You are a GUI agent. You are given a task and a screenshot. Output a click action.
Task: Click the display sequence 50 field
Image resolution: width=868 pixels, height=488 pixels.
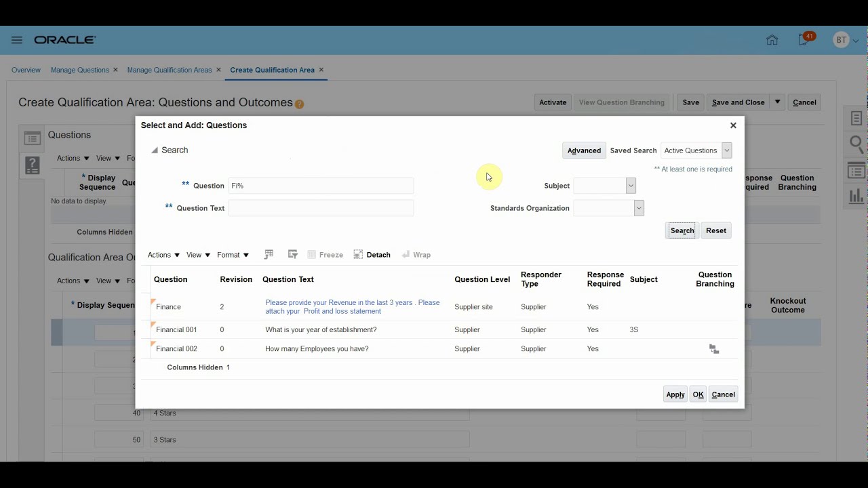[119, 440]
